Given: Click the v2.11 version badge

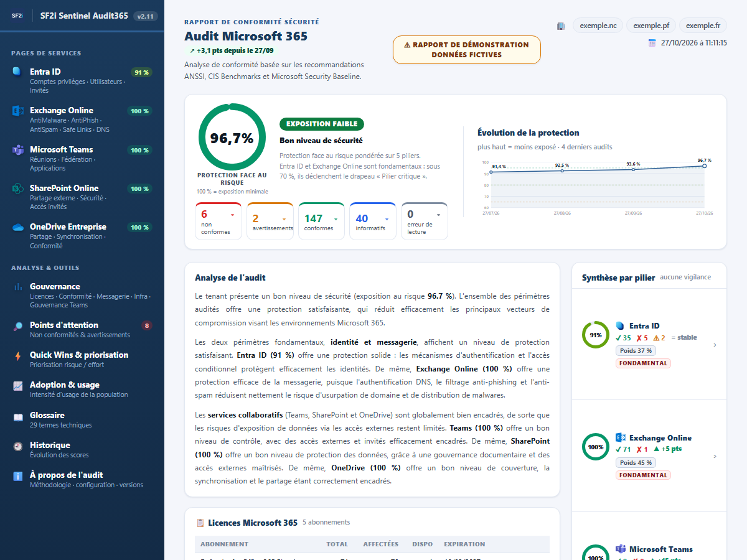Looking at the screenshot, I should coord(145,16).
